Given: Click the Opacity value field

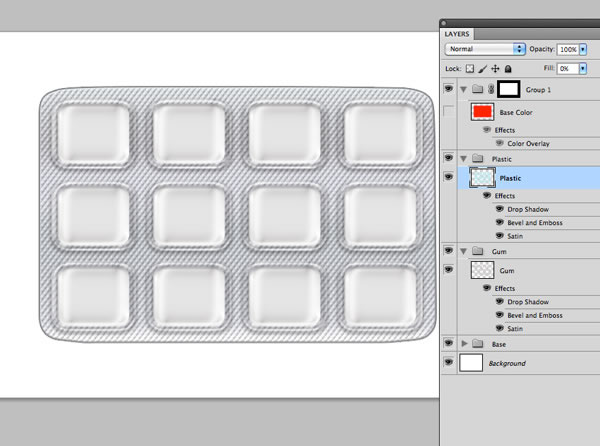Looking at the screenshot, I should (x=568, y=49).
